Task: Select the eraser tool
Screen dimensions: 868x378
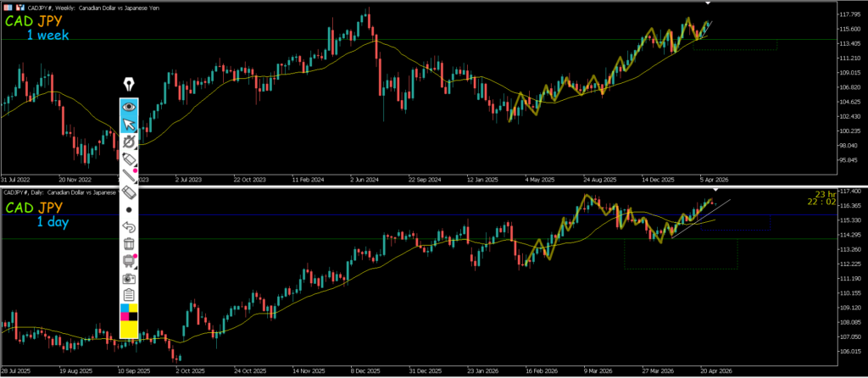Action: [129, 192]
